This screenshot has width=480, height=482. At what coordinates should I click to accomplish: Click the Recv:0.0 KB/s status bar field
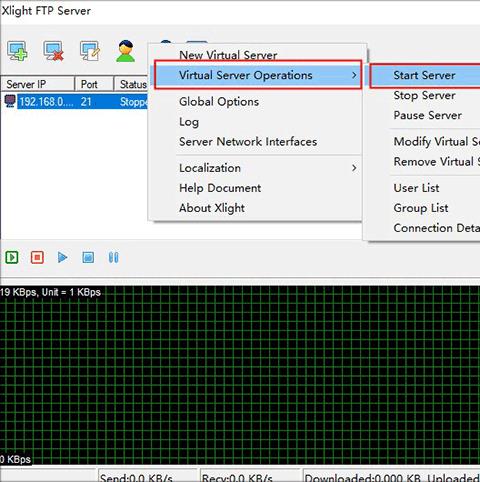click(x=250, y=476)
